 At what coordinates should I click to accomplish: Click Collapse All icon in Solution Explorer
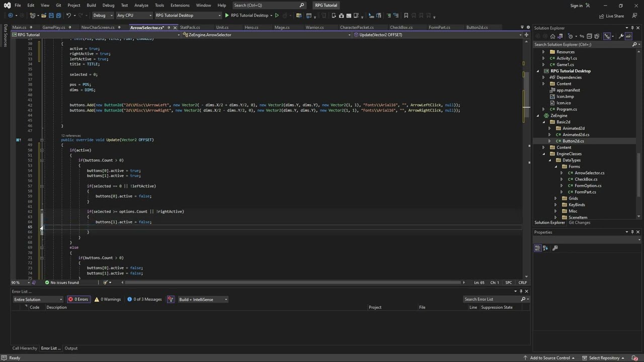point(590,36)
